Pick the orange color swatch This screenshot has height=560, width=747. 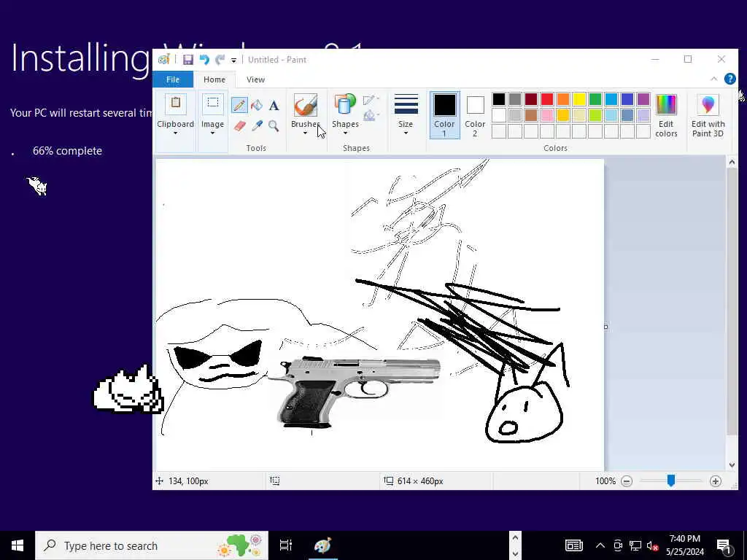point(563,99)
